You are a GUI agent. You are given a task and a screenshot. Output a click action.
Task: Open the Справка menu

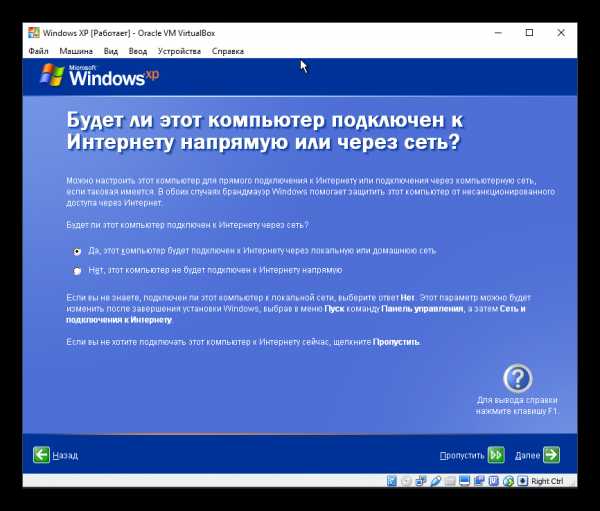coord(228,50)
